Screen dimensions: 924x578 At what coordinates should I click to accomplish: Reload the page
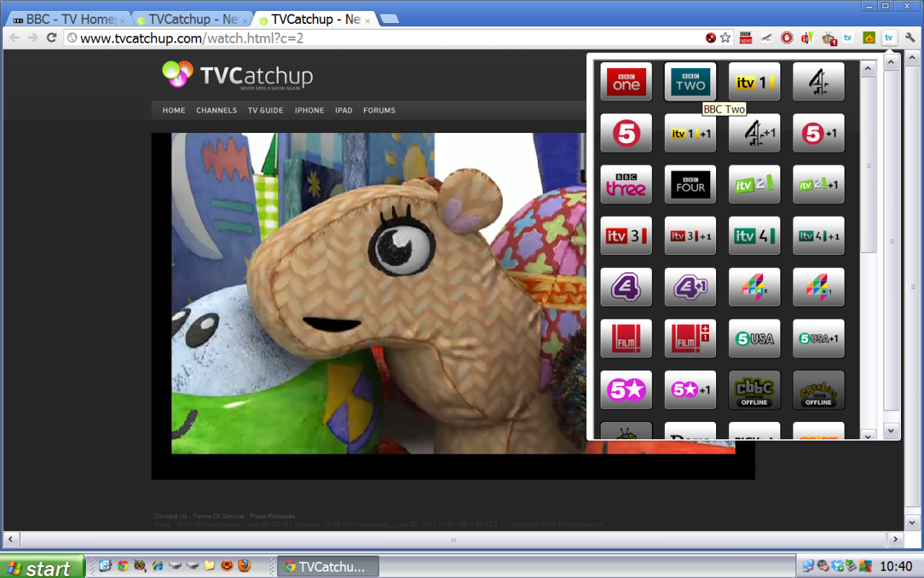(52, 38)
